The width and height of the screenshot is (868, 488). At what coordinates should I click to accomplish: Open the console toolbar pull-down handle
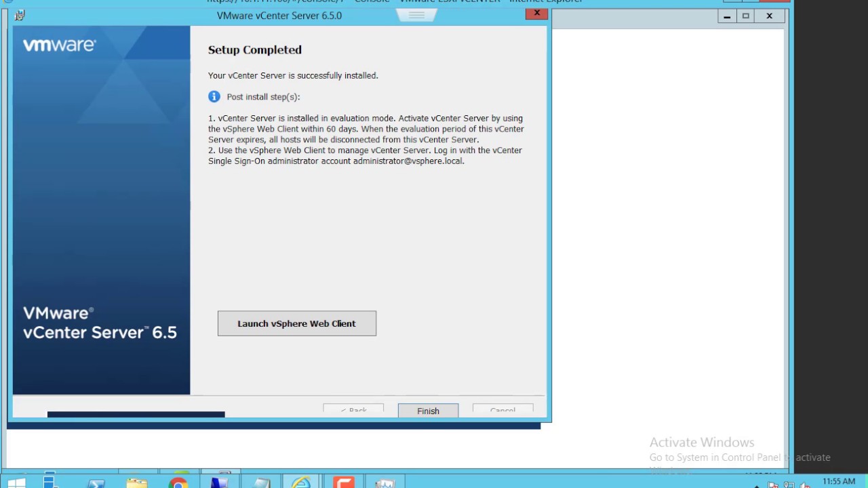(x=416, y=15)
